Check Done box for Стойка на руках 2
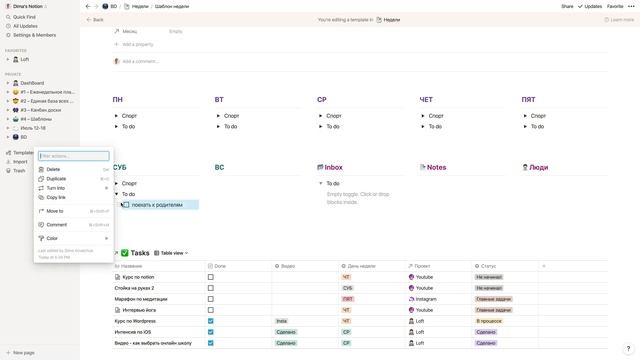The height and width of the screenshot is (360, 640). (x=211, y=288)
